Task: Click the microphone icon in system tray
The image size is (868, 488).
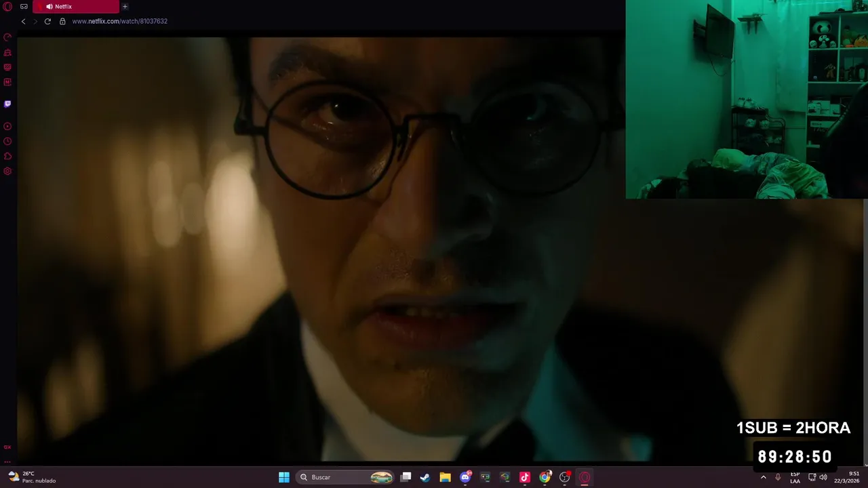Action: pos(778,477)
